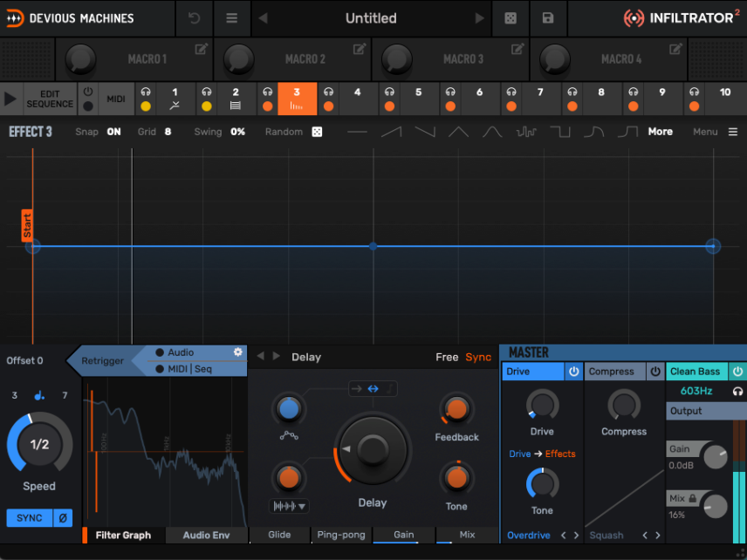This screenshot has height=560, width=747.
Task: Expand More shape presets
Action: tap(660, 132)
